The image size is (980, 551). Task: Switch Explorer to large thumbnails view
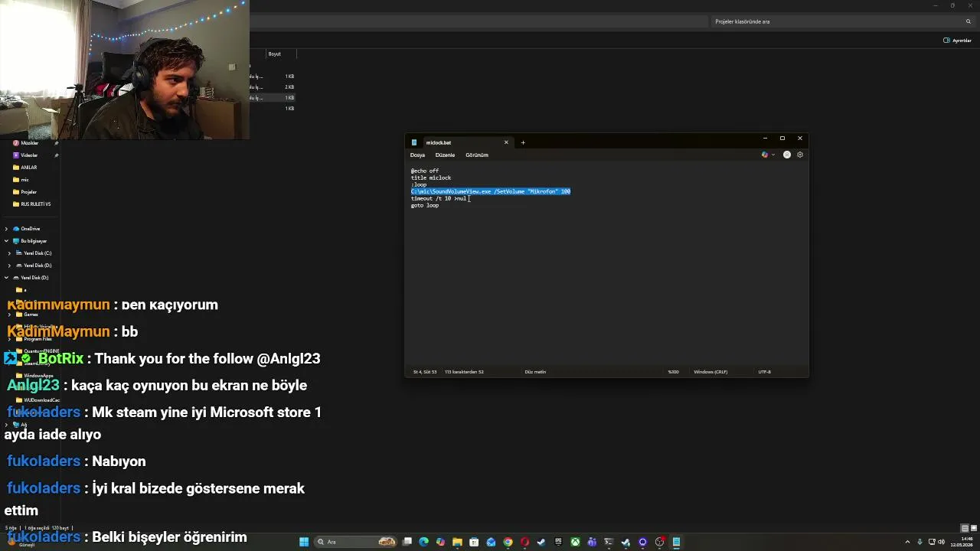[x=974, y=528]
